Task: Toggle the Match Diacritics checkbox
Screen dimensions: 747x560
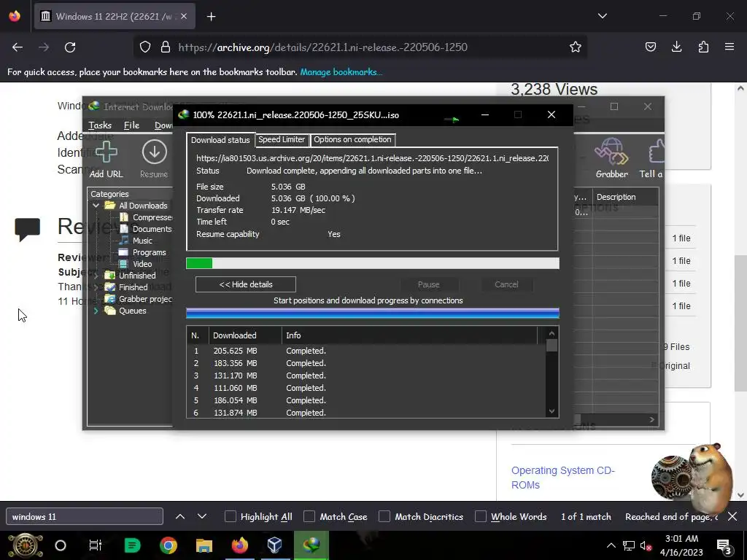Action: (x=384, y=517)
